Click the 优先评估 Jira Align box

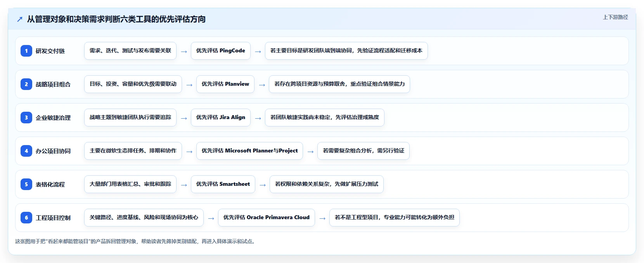coord(221,118)
